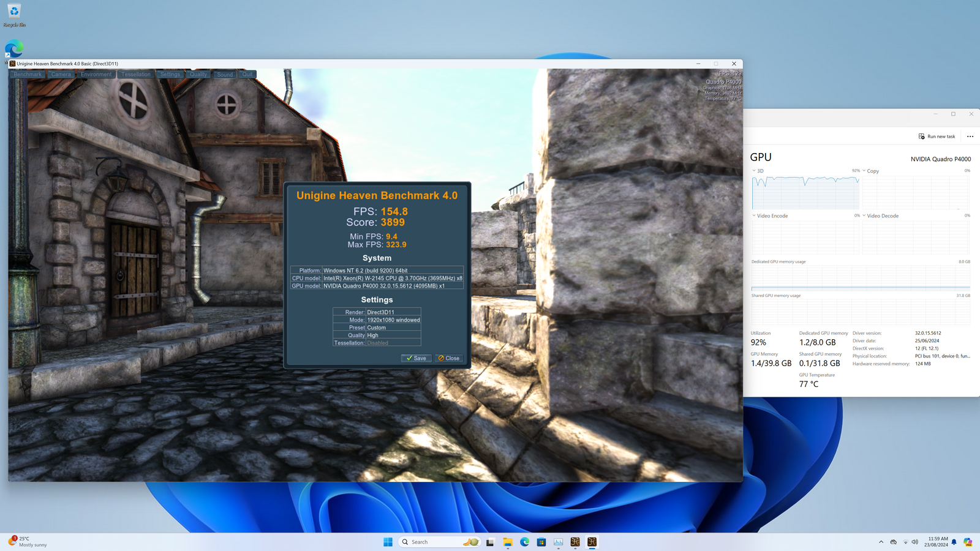Open the Tessellation menu in Heaven
This screenshot has height=551, width=980.
tap(136, 75)
